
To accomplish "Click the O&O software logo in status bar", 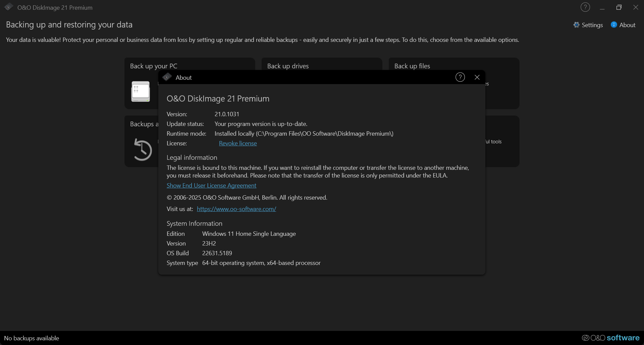I will tap(610, 338).
